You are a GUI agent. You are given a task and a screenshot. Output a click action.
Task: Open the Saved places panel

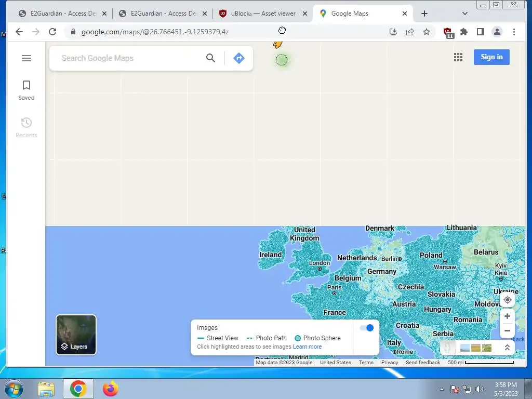[26, 90]
